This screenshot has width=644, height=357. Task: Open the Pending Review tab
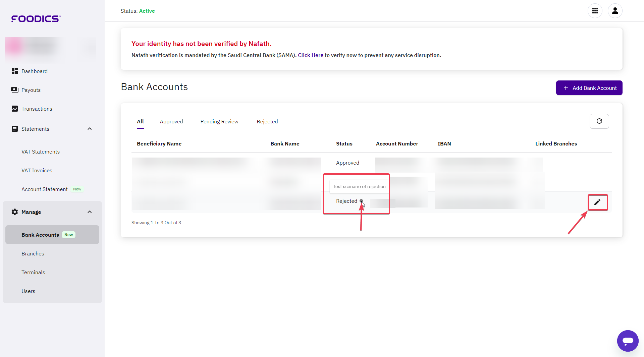pyautogui.click(x=219, y=121)
